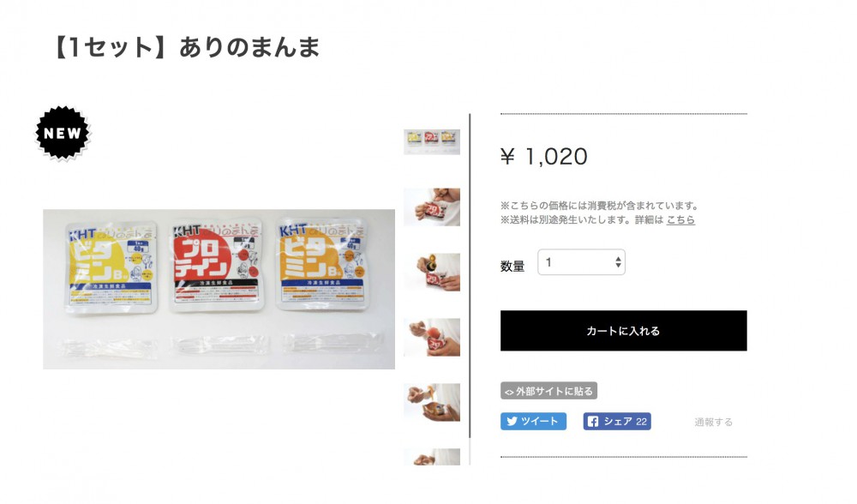The height and width of the screenshot is (504, 857).
Task: Select the partially visible bottom thumbnail
Action: (x=432, y=457)
